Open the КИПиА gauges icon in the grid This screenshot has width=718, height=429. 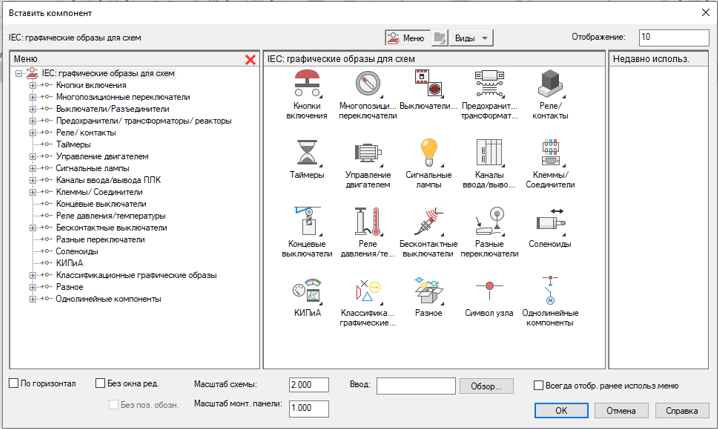[x=307, y=291]
